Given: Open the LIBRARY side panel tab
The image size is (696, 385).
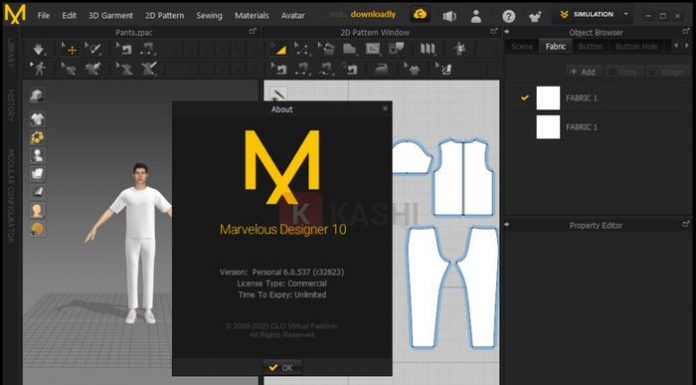Looking at the screenshot, I should 11,53.
